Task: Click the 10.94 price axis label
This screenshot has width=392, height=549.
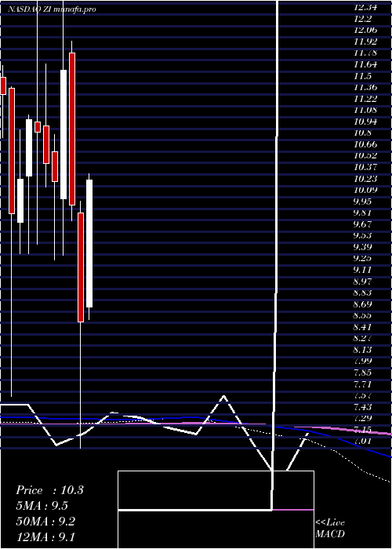Action: (365, 122)
